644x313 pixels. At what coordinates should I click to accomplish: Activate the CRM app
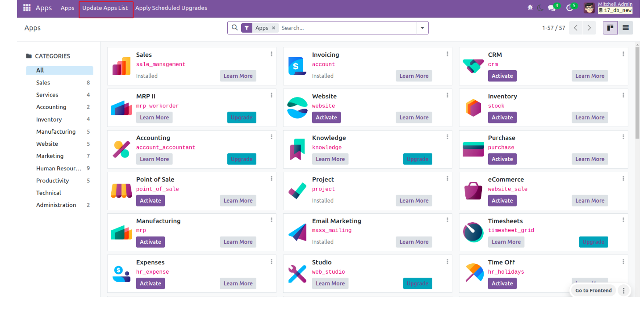coord(502,76)
